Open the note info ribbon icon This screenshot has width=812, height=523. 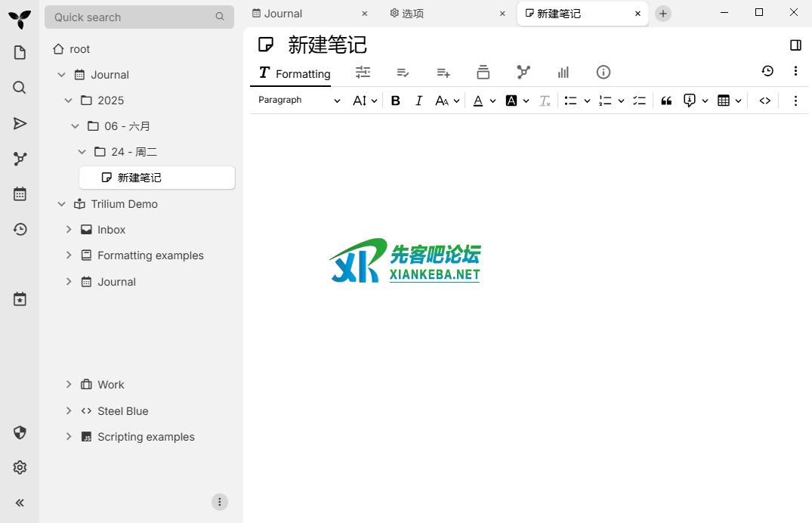(x=603, y=73)
